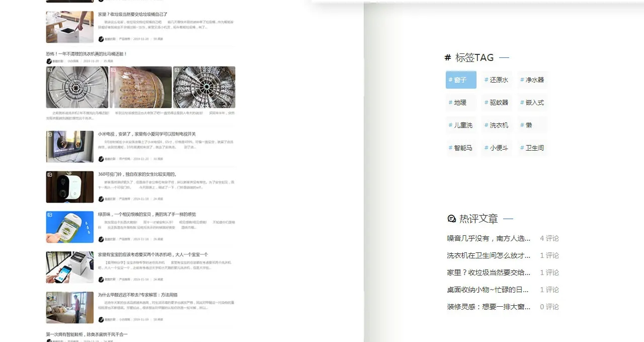Click author avatar under 家里？收垃圾 article

click(101, 39)
